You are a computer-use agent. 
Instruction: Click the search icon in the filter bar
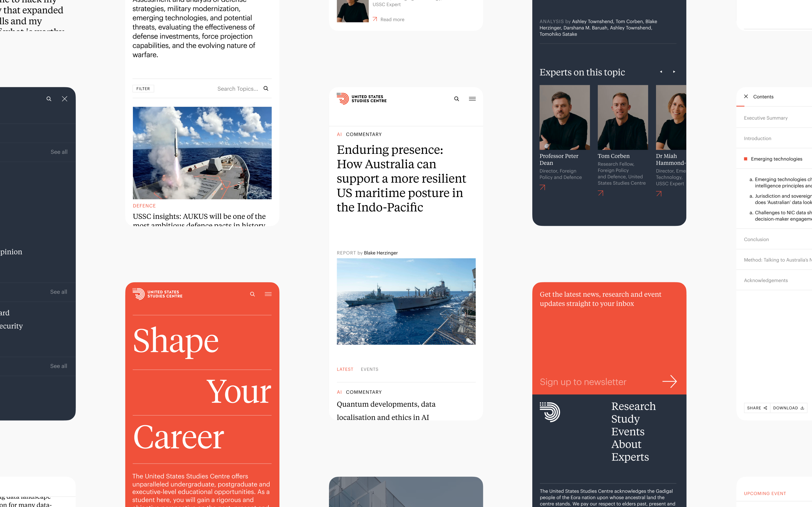265,89
